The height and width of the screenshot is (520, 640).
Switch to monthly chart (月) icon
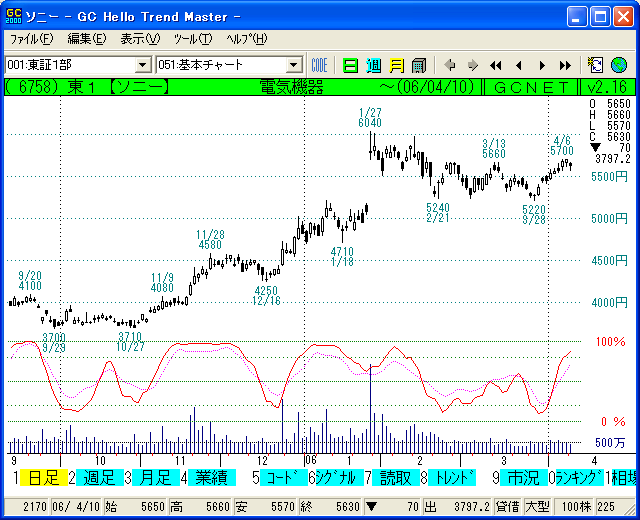pos(396,65)
